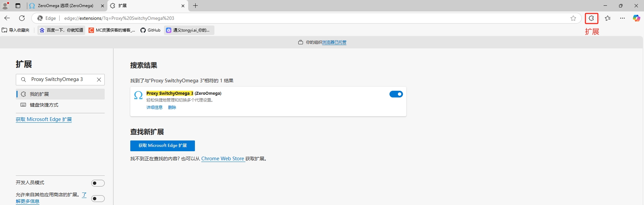The width and height of the screenshot is (644, 205).
Task: Close the ZeroOmega options tab
Action: (x=102, y=6)
